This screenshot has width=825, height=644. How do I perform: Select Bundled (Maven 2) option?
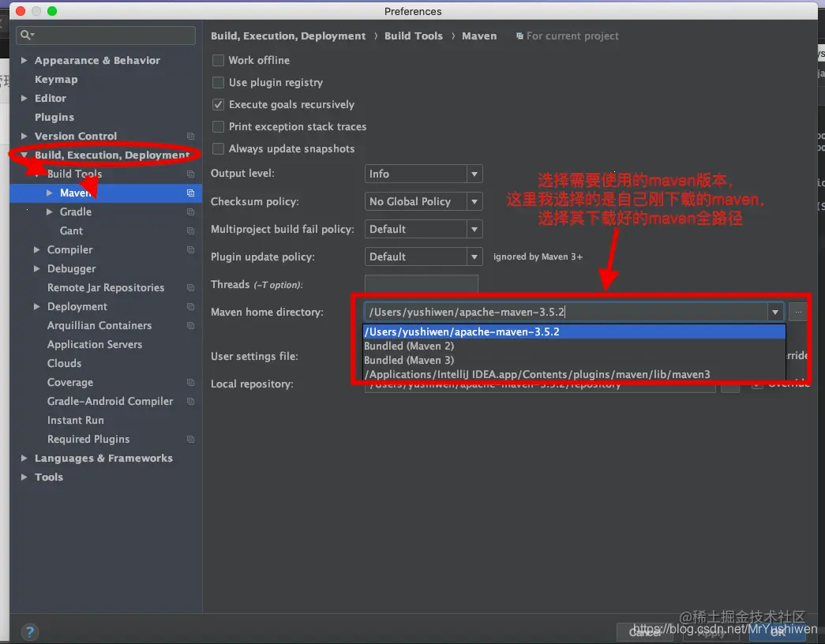pyautogui.click(x=574, y=346)
